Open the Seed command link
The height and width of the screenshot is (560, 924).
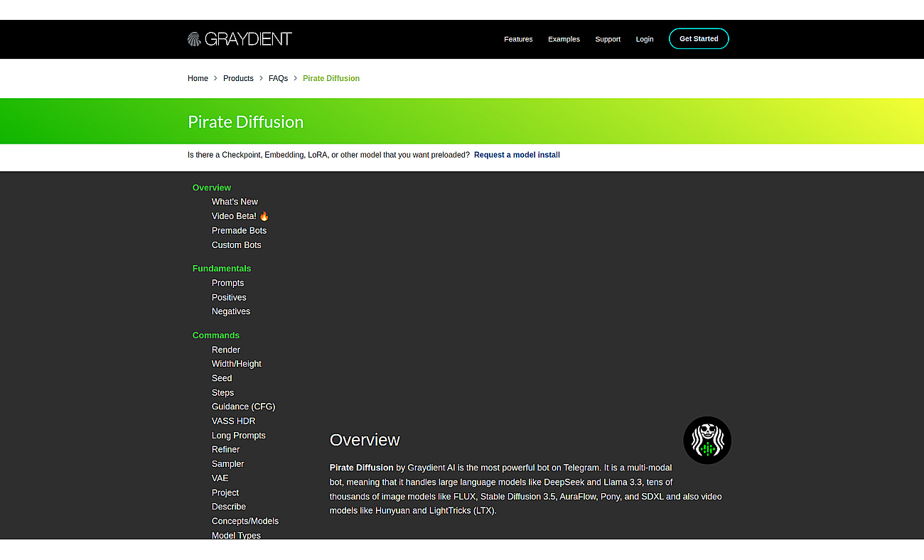[x=222, y=378]
